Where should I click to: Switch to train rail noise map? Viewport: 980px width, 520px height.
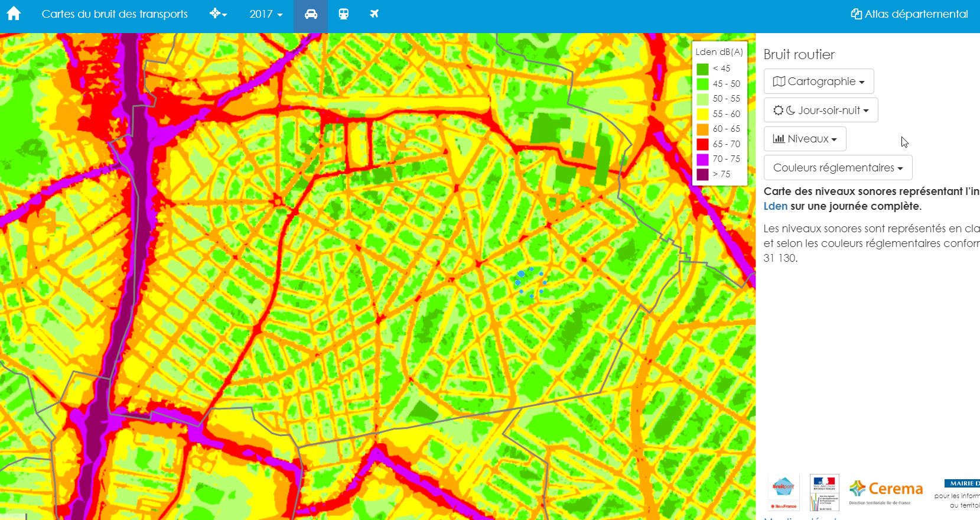(343, 14)
